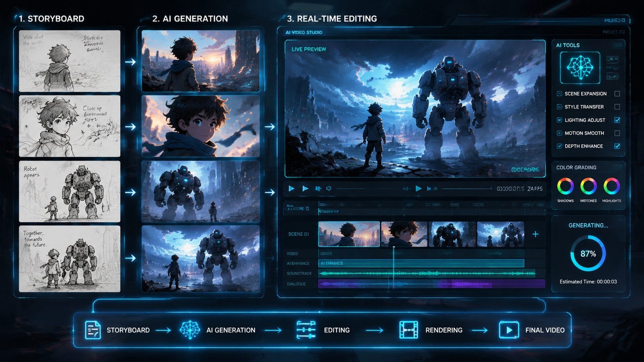This screenshot has height=362, width=644.
Task: Click the 24FPS frame rate text
Action: [535, 189]
